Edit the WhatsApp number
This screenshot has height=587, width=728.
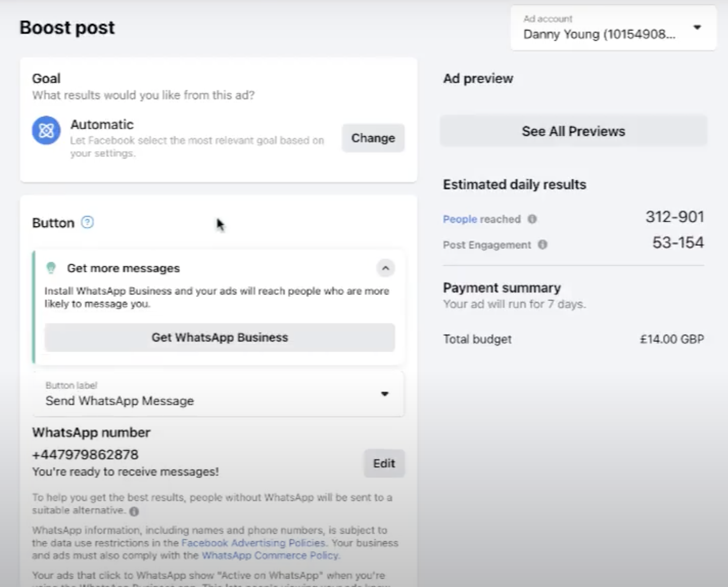384,463
